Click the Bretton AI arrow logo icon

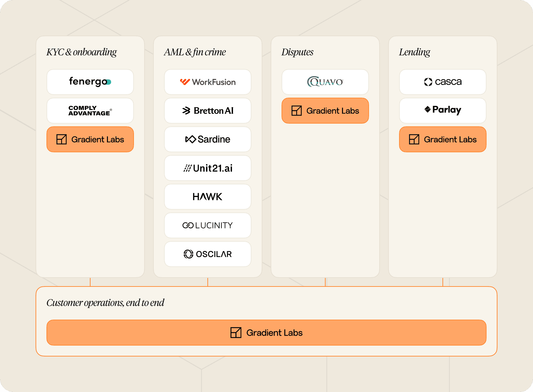[186, 111]
